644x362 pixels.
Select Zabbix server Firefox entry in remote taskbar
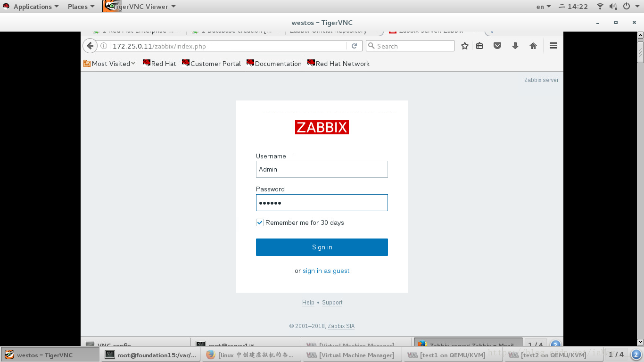pyautogui.click(x=468, y=343)
